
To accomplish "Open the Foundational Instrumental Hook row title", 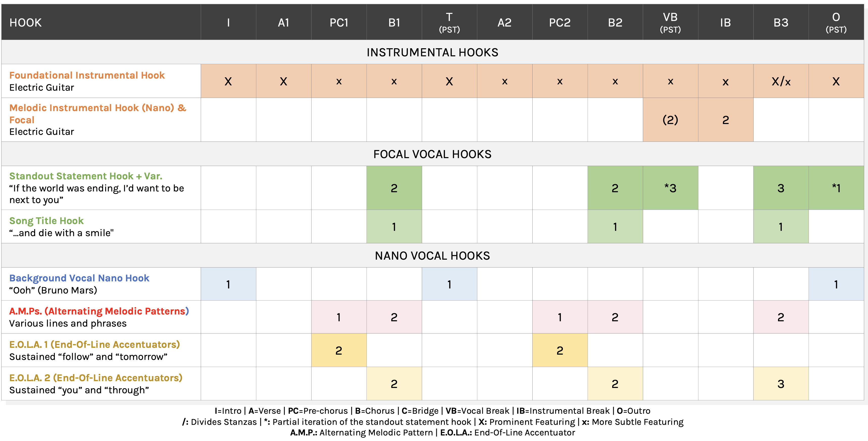I will pos(87,75).
